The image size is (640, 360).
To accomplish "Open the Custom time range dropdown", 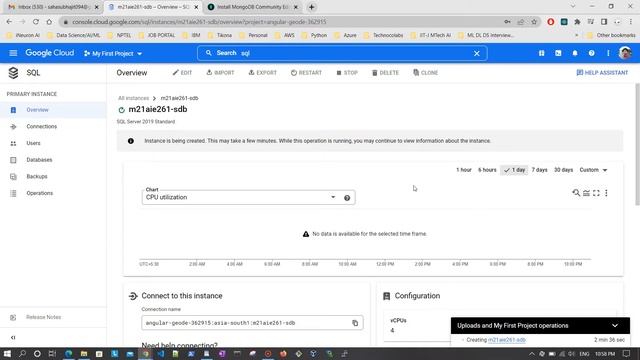I will point(593,170).
